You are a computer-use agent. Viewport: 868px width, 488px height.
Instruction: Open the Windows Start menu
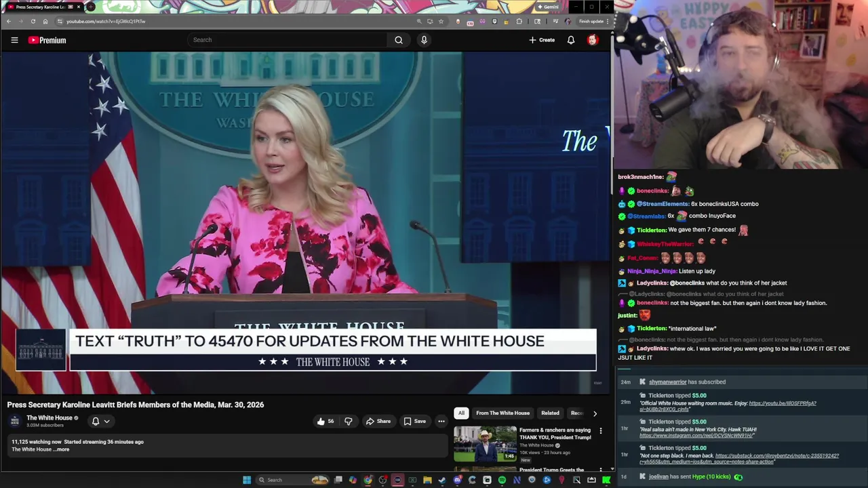[x=247, y=480]
